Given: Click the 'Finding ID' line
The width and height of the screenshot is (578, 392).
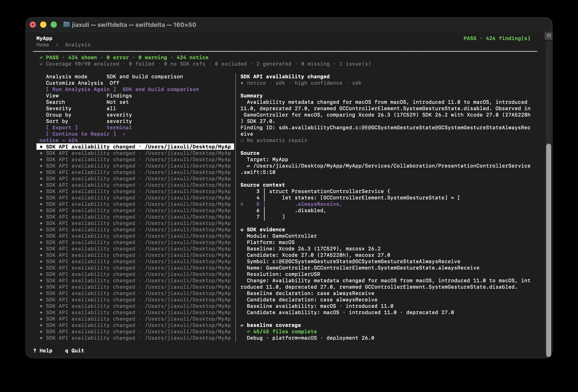Looking at the screenshot, I should 385,131.
